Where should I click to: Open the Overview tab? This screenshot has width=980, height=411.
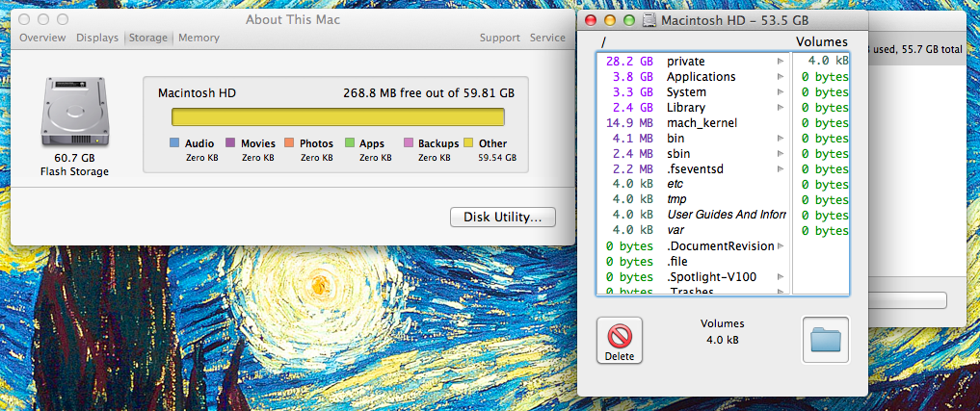click(x=42, y=38)
